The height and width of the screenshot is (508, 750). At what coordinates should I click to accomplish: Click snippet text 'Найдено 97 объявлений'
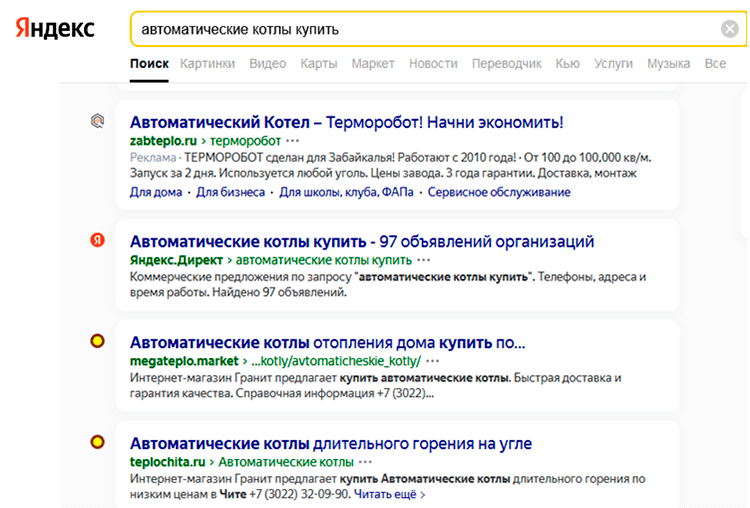279,292
